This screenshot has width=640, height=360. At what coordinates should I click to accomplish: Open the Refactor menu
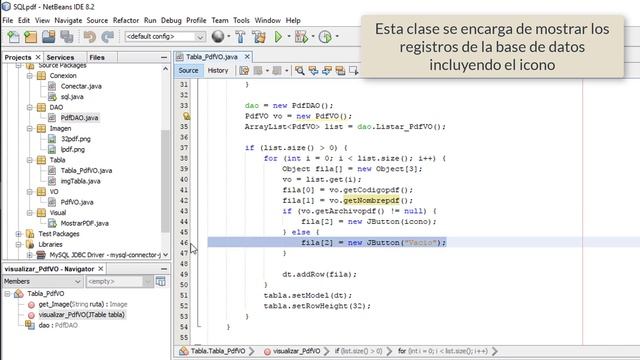pyautogui.click(x=126, y=20)
